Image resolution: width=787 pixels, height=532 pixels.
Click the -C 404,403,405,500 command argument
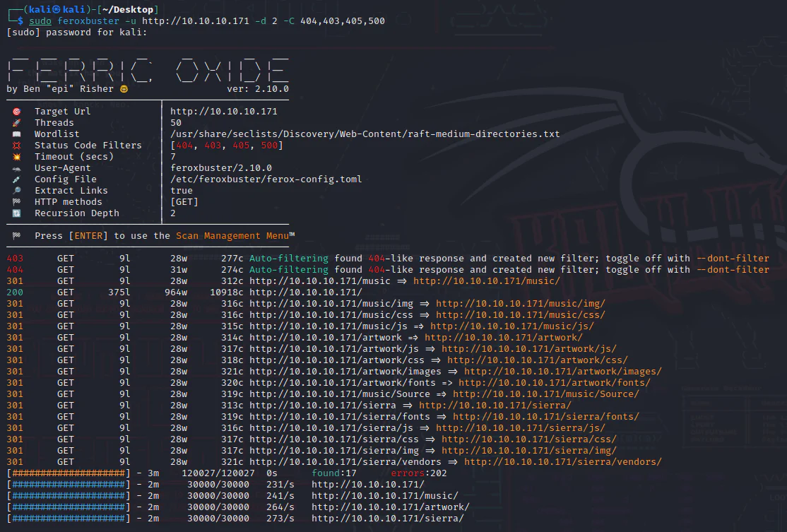coord(334,21)
